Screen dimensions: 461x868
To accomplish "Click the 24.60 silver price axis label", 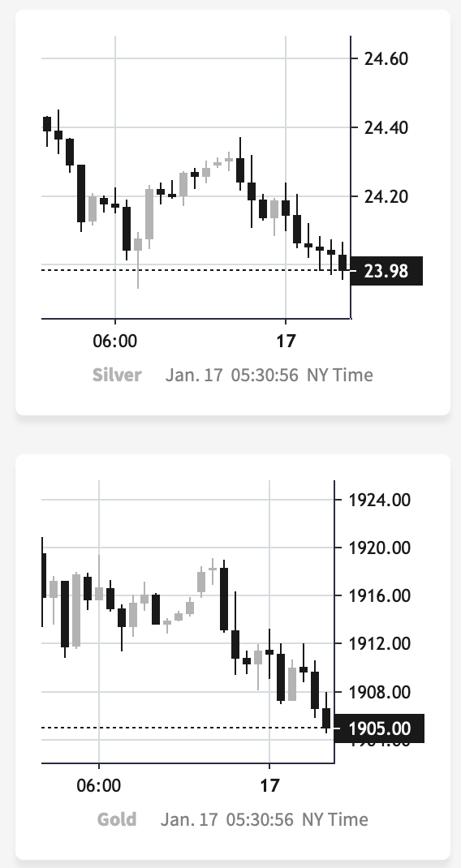I will [x=386, y=58].
